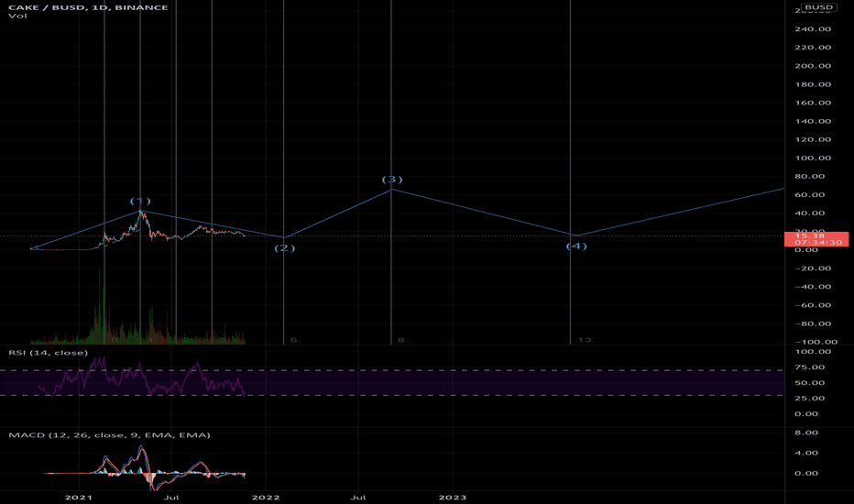
Task: Select the Elliott wave (3) label
Action: 392,180
